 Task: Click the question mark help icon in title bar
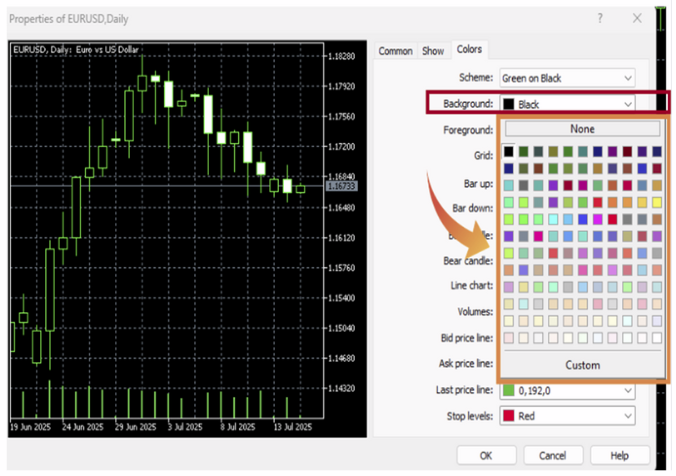pos(600,19)
